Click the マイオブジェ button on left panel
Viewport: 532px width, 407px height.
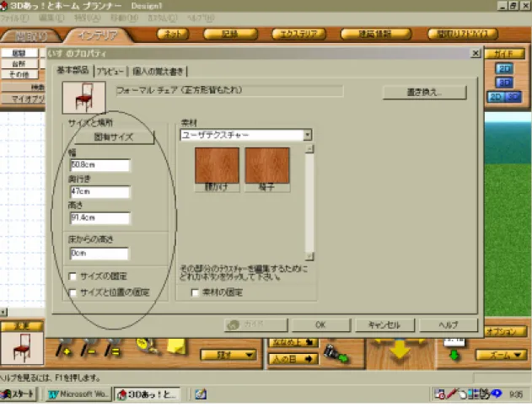(x=23, y=99)
